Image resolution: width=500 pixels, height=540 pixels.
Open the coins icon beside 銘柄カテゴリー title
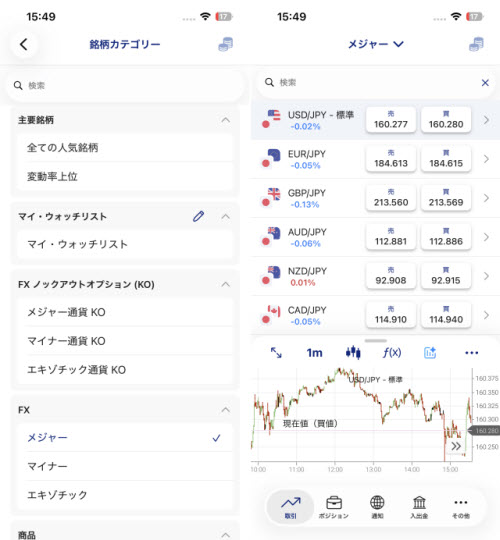tap(226, 44)
